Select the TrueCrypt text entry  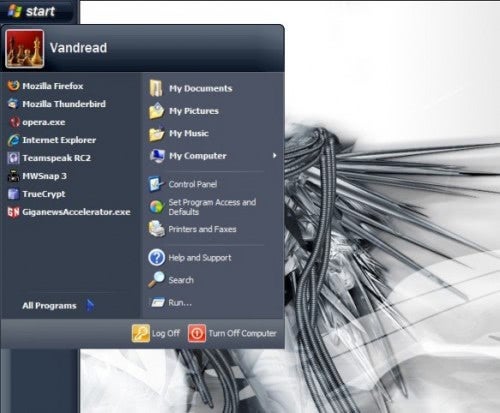point(44,194)
